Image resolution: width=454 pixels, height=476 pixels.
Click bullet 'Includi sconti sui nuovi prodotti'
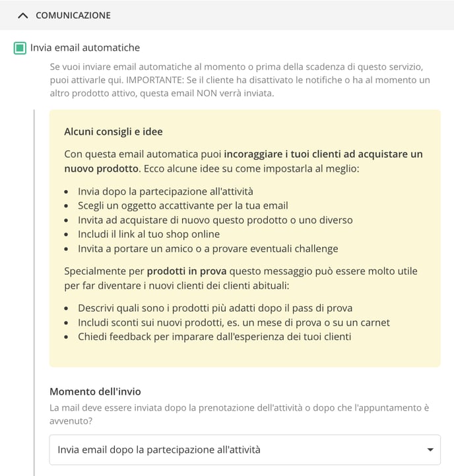[x=234, y=322]
